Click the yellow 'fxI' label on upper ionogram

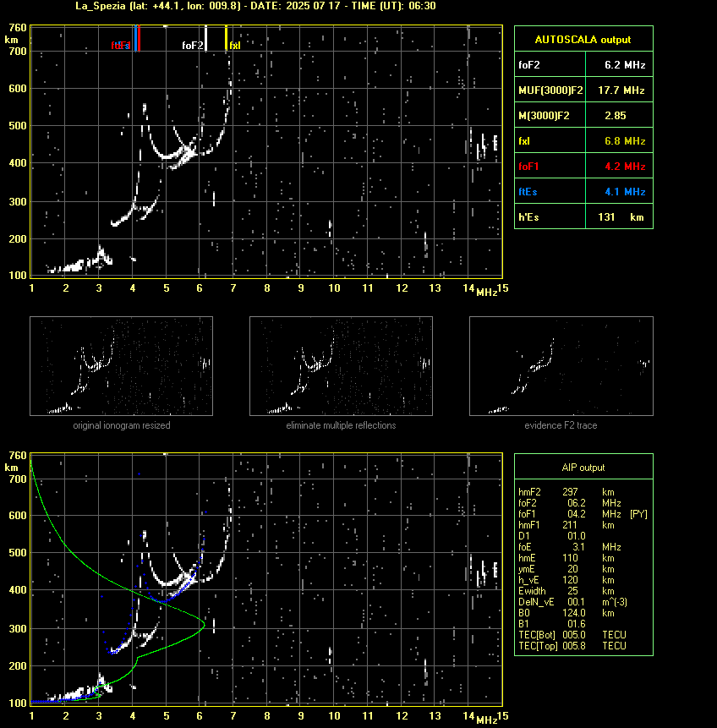click(235, 45)
